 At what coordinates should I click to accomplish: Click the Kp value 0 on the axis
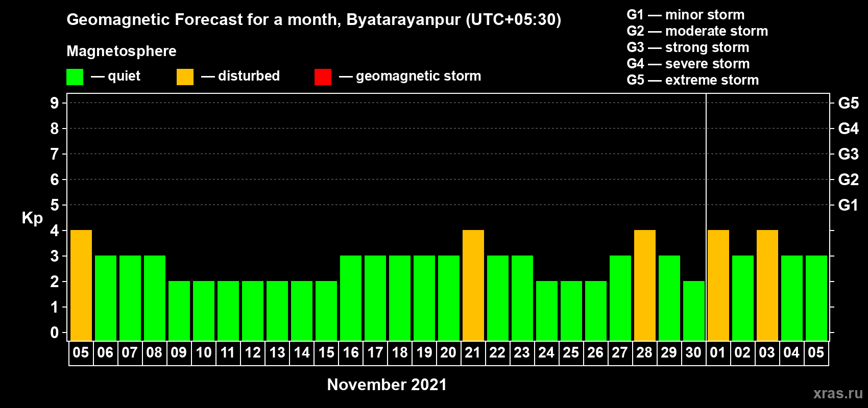point(55,333)
